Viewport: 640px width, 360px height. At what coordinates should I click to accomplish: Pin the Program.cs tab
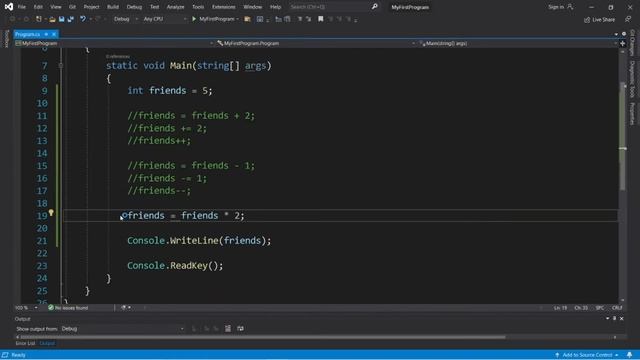46,34
